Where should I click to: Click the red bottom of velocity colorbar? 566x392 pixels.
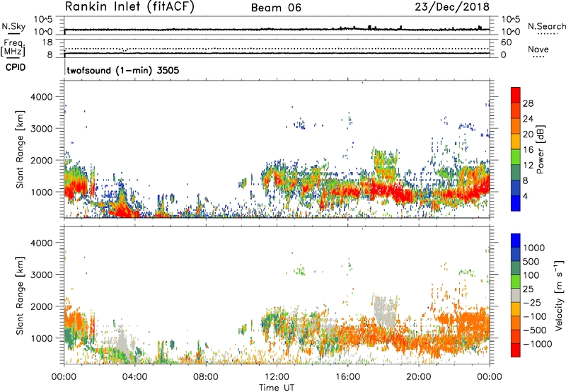coord(516,350)
